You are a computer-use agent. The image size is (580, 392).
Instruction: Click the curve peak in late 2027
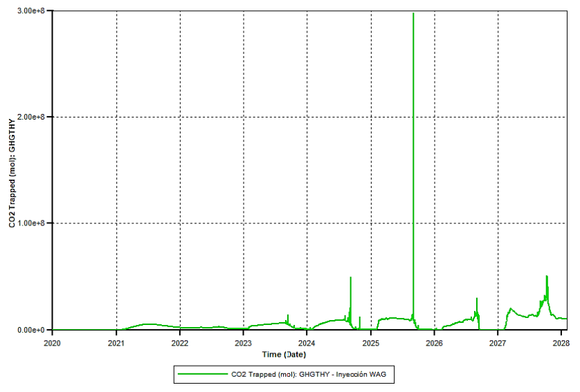(x=547, y=277)
